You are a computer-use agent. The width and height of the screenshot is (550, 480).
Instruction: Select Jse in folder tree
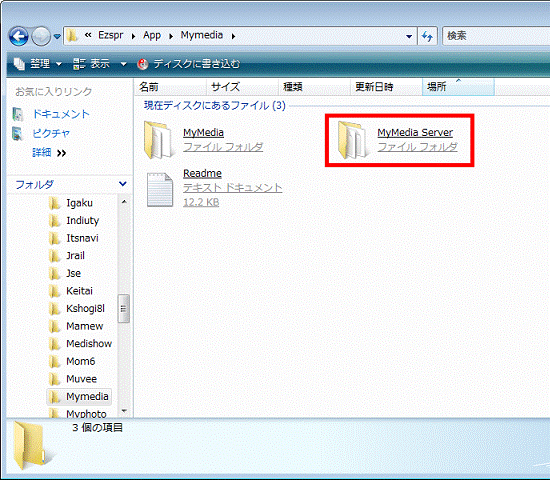pos(73,273)
